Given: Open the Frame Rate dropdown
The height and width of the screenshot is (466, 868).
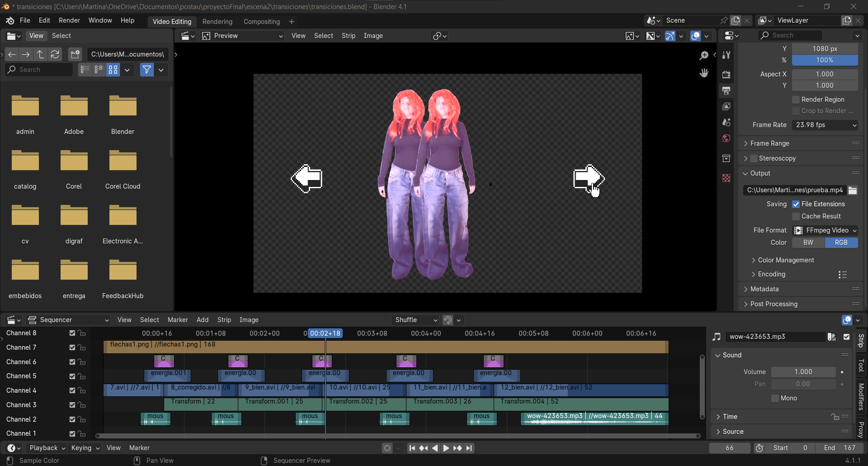Looking at the screenshot, I should click(x=825, y=125).
